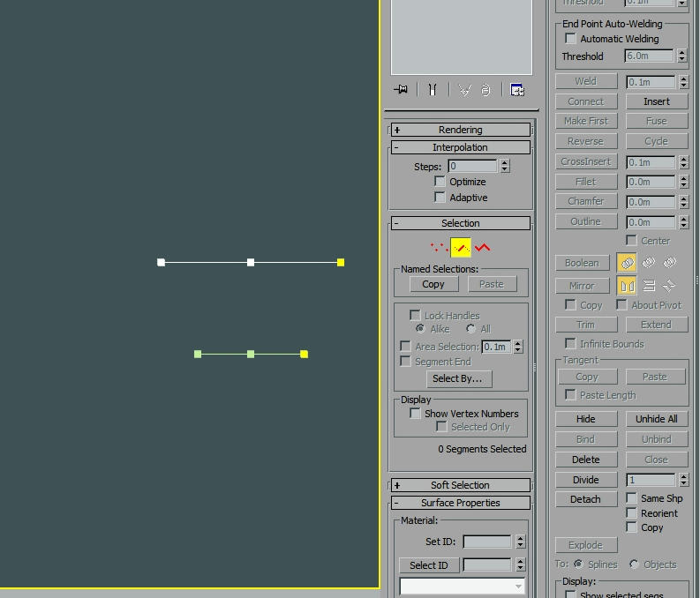
Task: Choose Boolean Subtraction icon
Action: 648,262
